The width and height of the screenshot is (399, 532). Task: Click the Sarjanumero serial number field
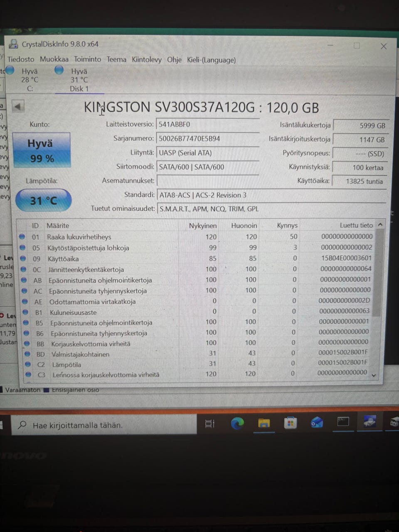coord(208,138)
